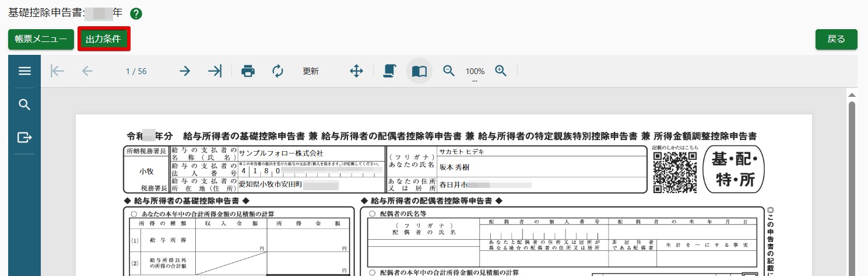
Task: Click the 基・配・特・所 badge
Action: click(734, 169)
